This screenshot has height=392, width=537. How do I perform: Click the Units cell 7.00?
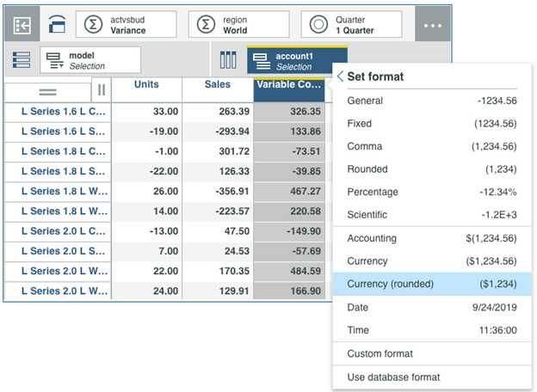pyautogui.click(x=146, y=251)
